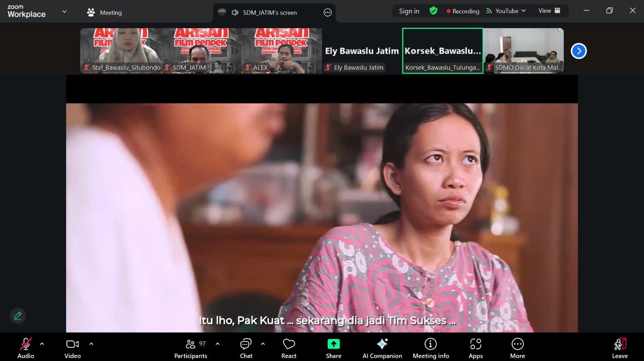This screenshot has height=361, width=644.
Task: Select the Meeting tab
Action: point(105,12)
